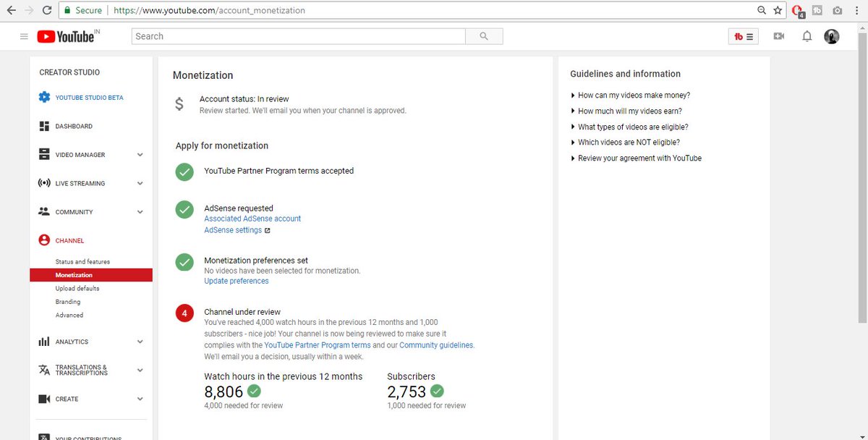The image size is (868, 440).
Task: Click the camera extension icon
Action: 837,10
